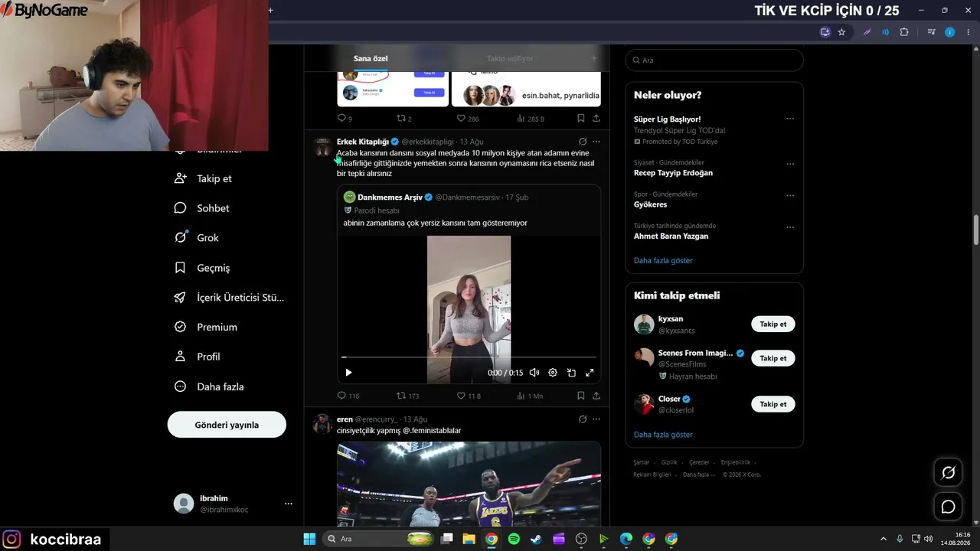
Task: View stats of the 1 Mn views post
Action: [530, 396]
